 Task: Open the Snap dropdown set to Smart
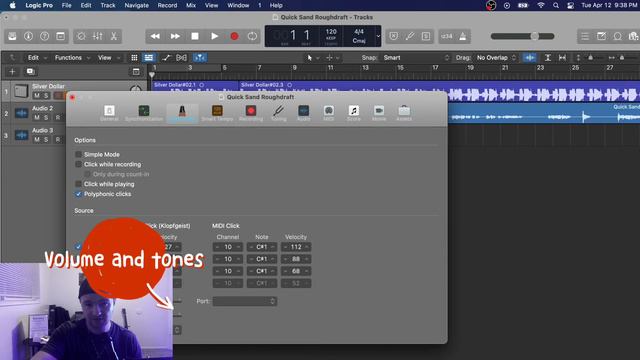click(416, 58)
